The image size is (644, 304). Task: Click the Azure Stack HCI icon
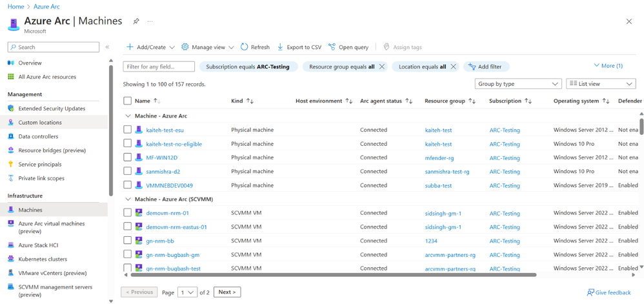[x=11, y=245]
